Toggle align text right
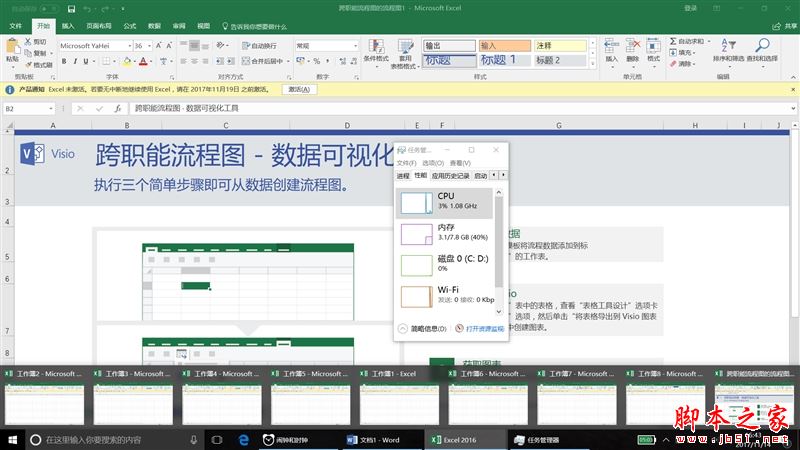Image resolution: width=800 pixels, height=450 pixels. pos(205,61)
